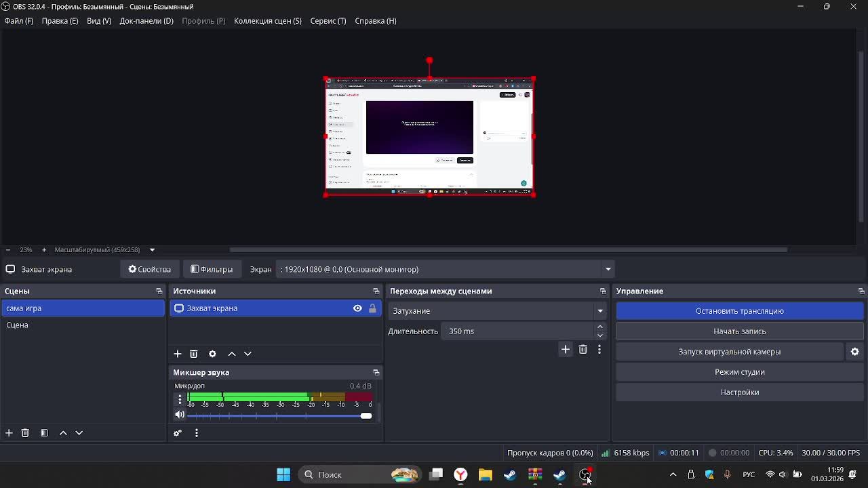The image size is (868, 488).
Task: Open virtual camera settings gear
Action: click(854, 352)
